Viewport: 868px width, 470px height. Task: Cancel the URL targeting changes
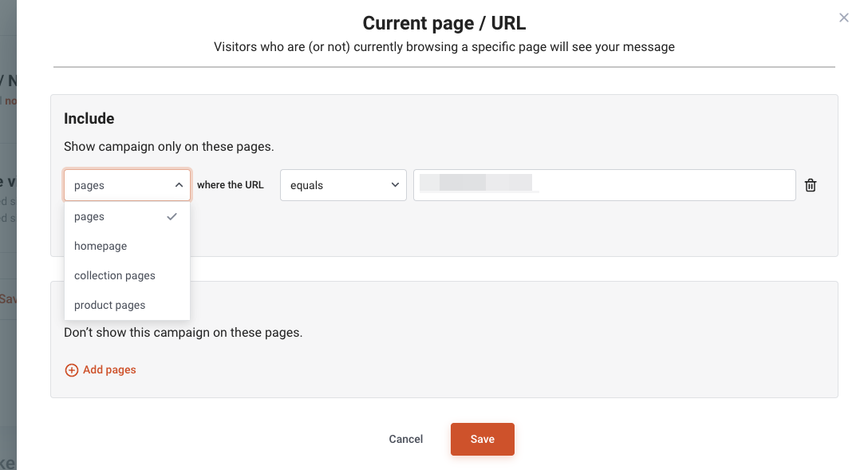406,439
